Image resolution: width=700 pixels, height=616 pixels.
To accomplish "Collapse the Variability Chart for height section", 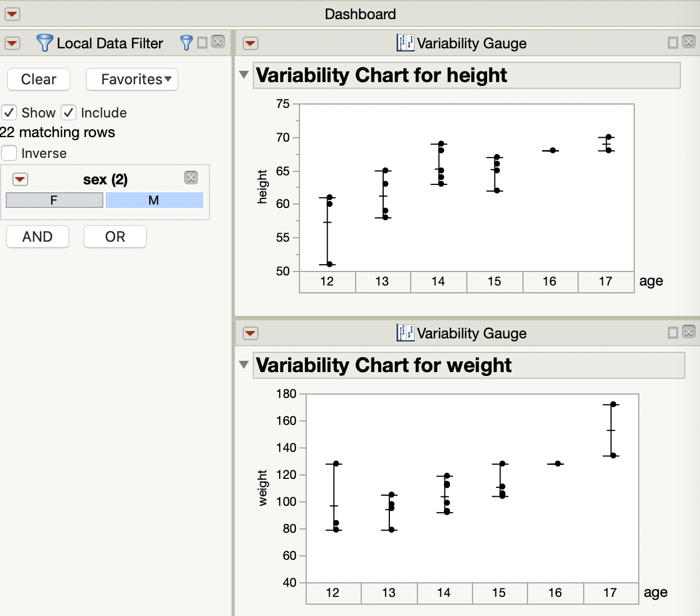I will (244, 75).
